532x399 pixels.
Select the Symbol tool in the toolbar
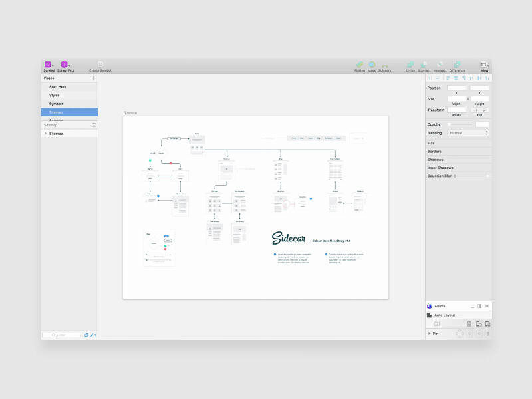[47, 64]
